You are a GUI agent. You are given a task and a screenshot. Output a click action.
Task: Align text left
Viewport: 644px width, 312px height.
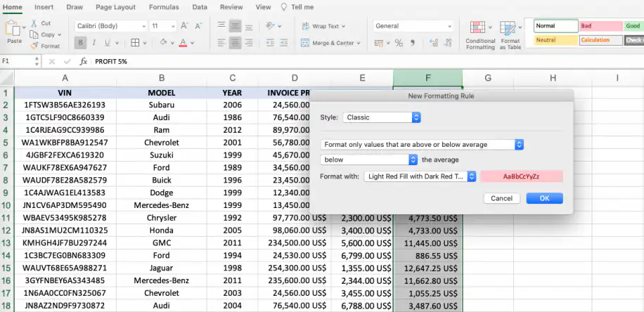(221, 42)
